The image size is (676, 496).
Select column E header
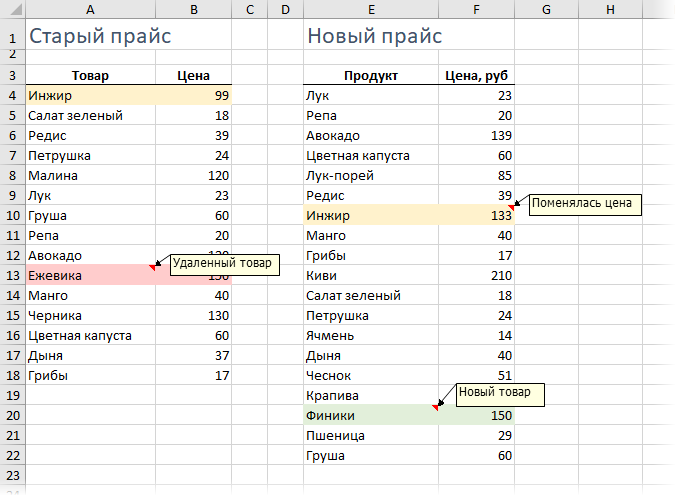(x=371, y=9)
